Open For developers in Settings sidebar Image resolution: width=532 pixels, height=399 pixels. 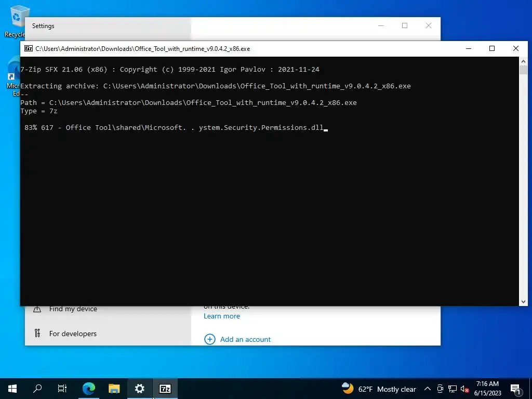click(73, 334)
